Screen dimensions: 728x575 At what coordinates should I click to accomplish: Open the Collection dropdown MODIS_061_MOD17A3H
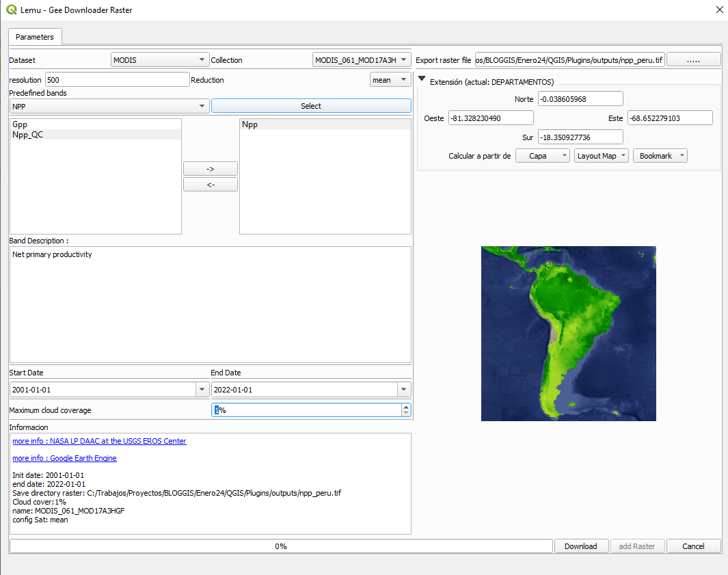coord(361,60)
